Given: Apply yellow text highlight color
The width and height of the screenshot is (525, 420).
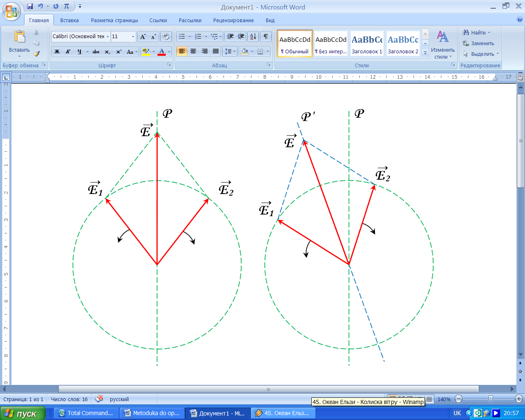Looking at the screenshot, I should tap(145, 52).
